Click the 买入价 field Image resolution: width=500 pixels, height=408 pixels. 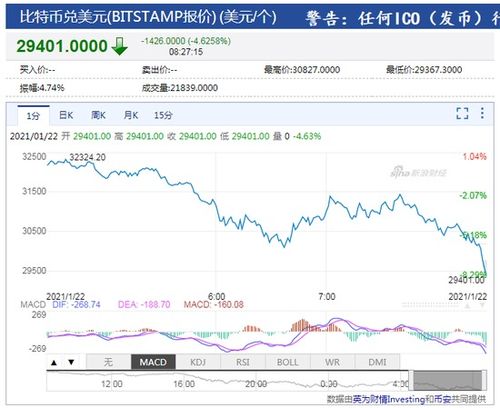37,70
